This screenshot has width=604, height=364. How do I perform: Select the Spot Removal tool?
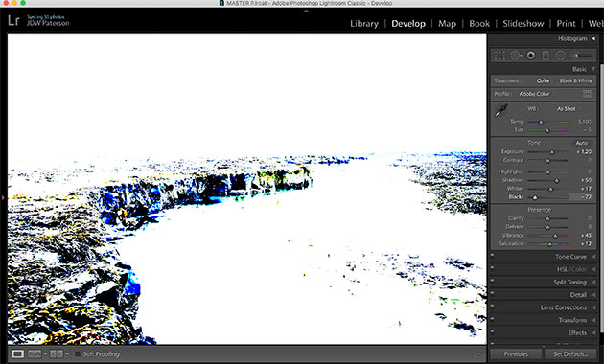pos(516,56)
